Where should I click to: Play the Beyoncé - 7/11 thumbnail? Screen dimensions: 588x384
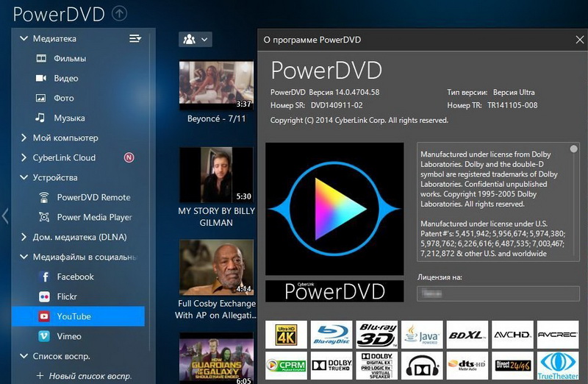216,85
